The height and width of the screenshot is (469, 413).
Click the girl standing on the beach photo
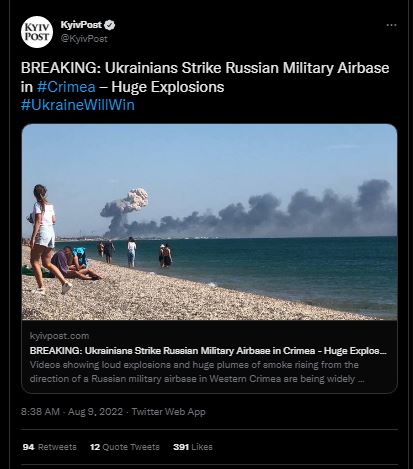click(46, 239)
